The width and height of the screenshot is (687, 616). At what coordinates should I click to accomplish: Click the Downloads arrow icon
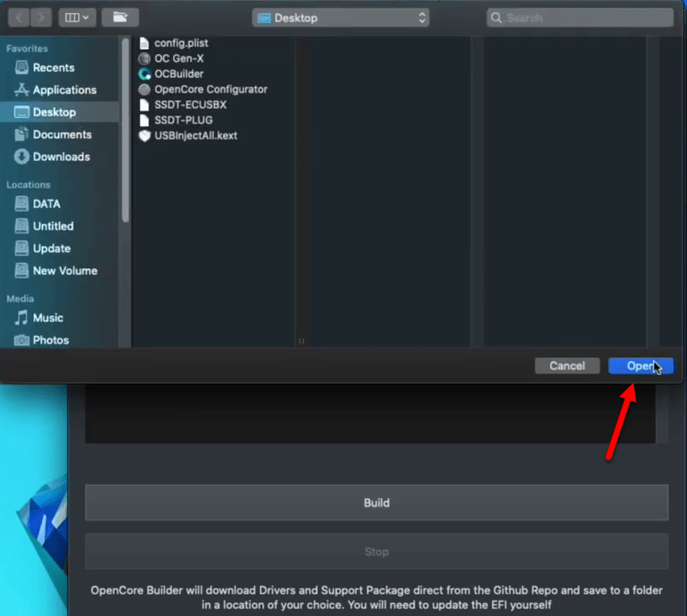tap(21, 157)
